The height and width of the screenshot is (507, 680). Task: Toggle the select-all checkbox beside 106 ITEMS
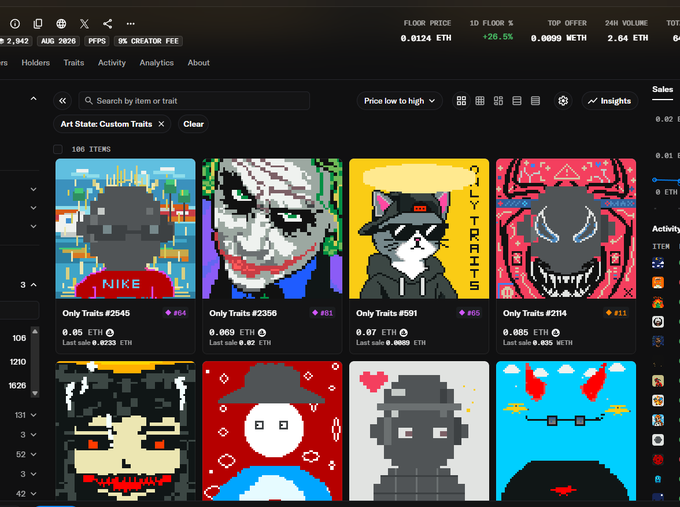pyautogui.click(x=58, y=149)
